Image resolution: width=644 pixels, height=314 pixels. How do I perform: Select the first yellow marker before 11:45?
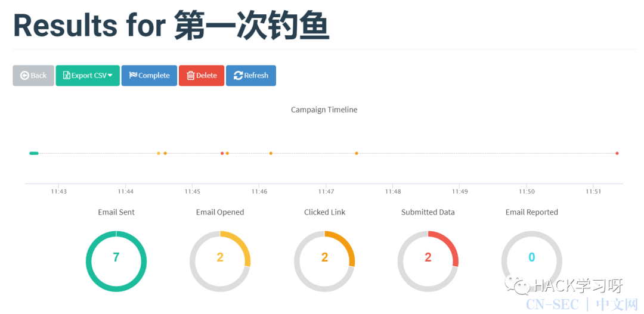(159, 153)
